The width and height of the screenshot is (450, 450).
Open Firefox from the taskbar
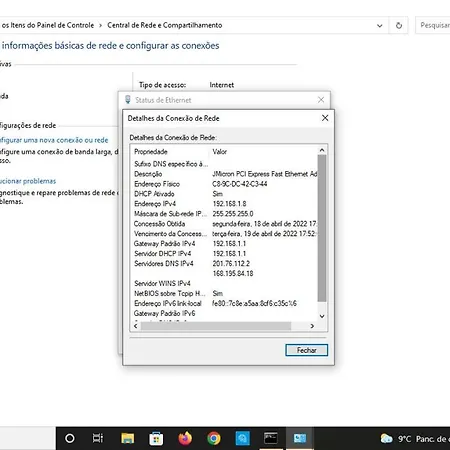185,438
